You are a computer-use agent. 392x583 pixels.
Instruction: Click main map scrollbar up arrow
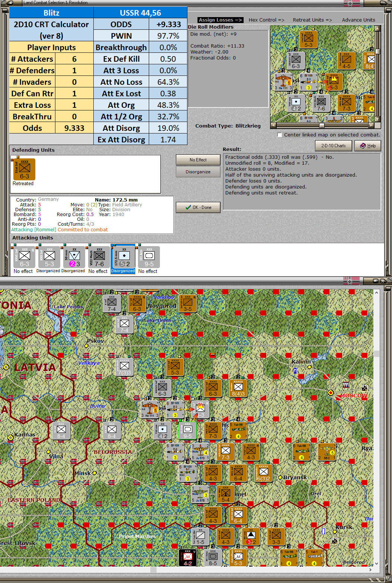(376, 293)
